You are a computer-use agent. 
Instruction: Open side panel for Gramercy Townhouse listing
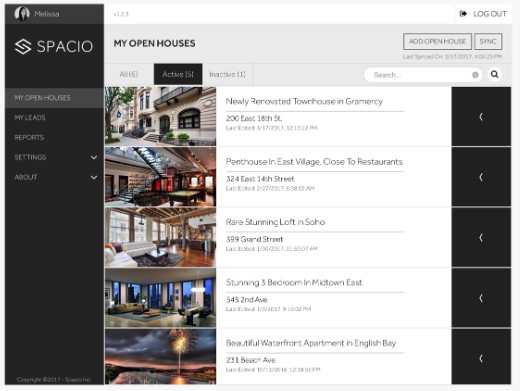(x=481, y=116)
